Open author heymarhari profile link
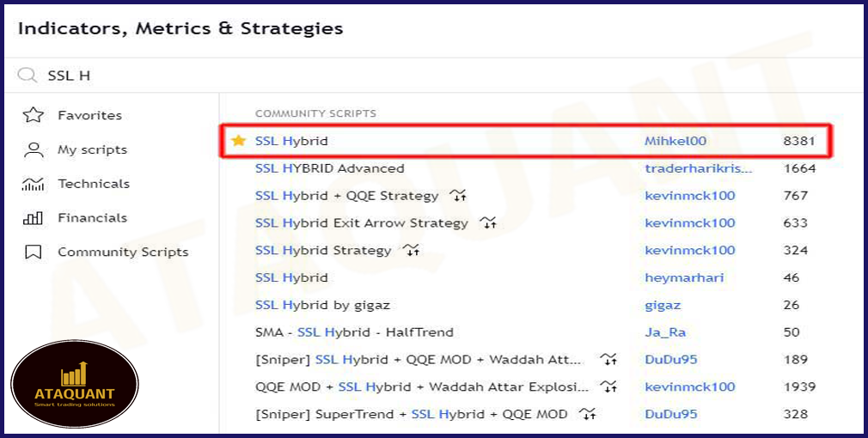 click(684, 277)
